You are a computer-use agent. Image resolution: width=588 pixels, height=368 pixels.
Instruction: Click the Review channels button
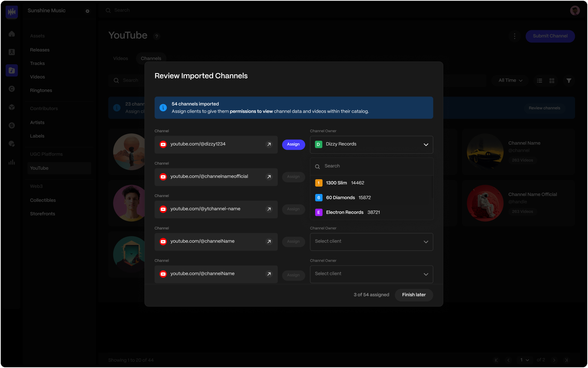544,108
